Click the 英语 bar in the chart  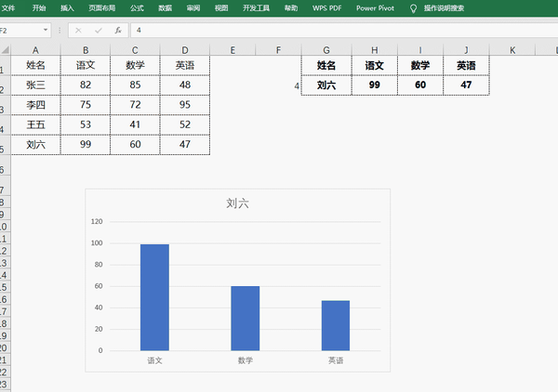[336, 325]
